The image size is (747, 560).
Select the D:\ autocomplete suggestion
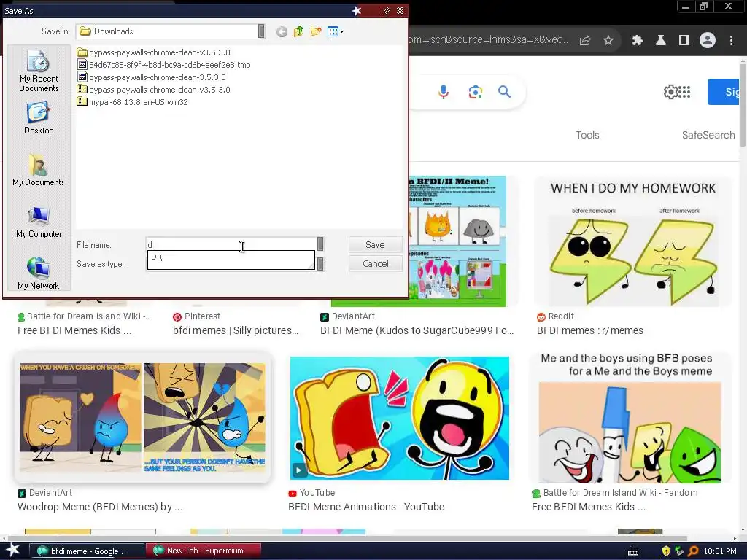[231, 257]
